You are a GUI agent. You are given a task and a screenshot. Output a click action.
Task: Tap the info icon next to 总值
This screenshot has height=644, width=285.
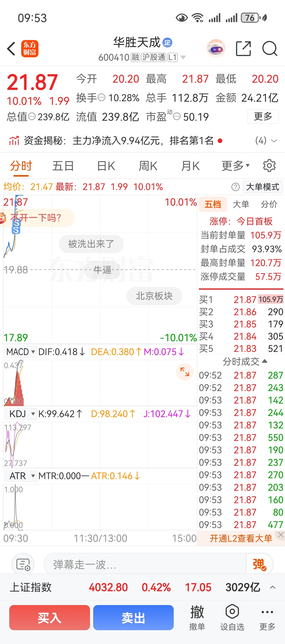pos(32,116)
